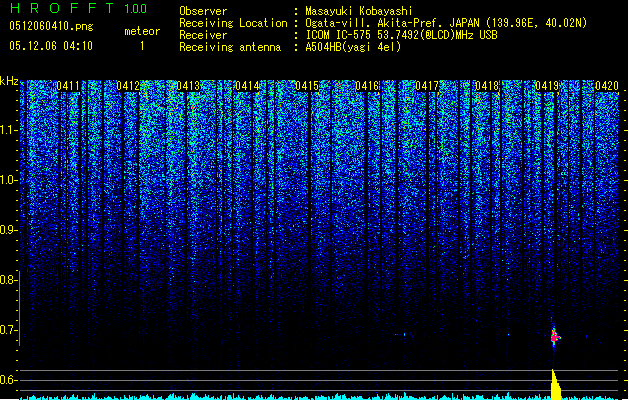Click the 0412 time marker
This screenshot has width=629, height=400.
pyautogui.click(x=128, y=86)
